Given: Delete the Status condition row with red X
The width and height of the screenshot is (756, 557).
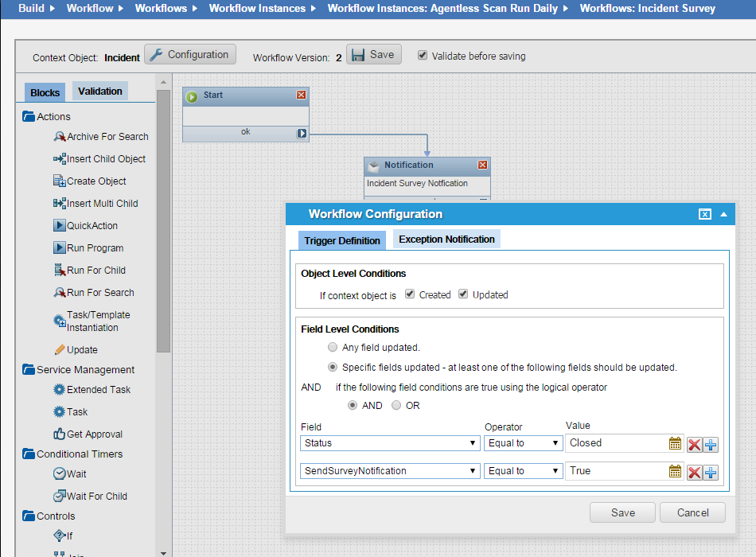Looking at the screenshot, I should click(x=694, y=444).
